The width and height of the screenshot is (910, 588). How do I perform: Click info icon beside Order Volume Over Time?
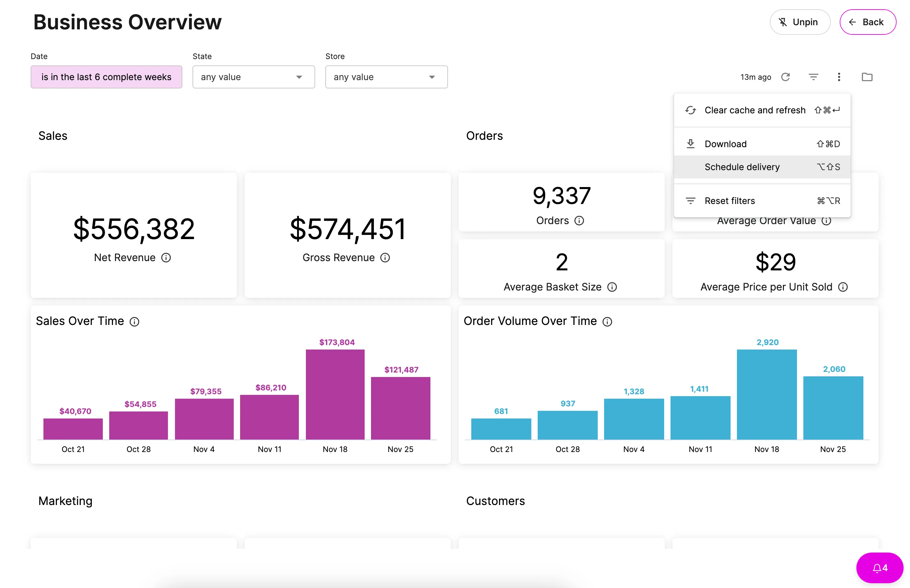[607, 321]
